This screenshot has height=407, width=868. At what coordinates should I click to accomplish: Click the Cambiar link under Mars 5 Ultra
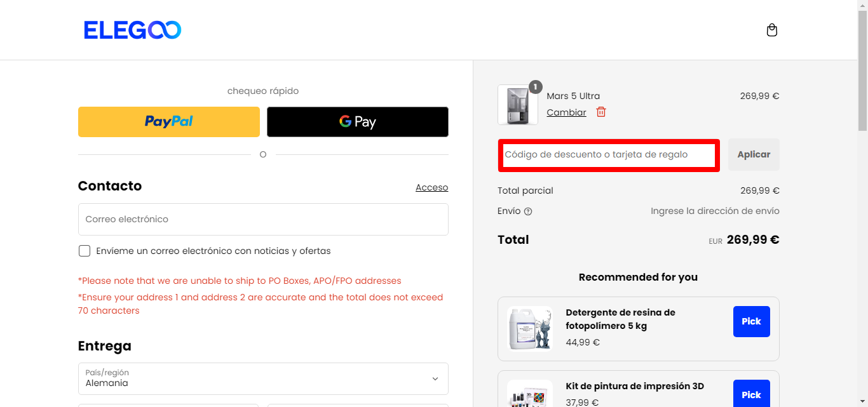(x=566, y=112)
